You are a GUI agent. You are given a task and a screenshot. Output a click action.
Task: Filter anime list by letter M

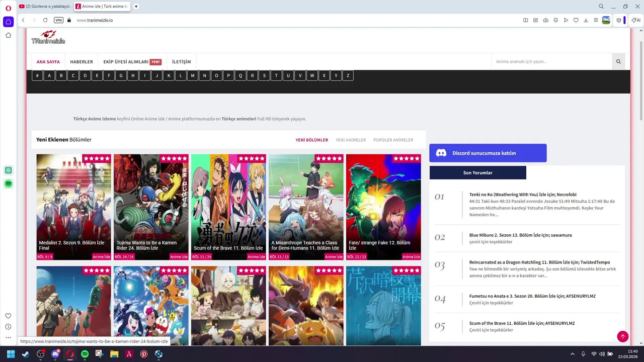tap(193, 75)
